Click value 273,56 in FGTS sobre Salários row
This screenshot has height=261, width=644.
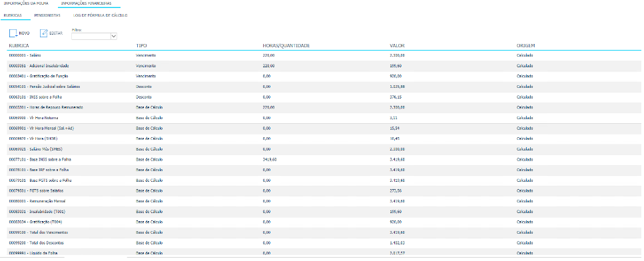[395, 191]
